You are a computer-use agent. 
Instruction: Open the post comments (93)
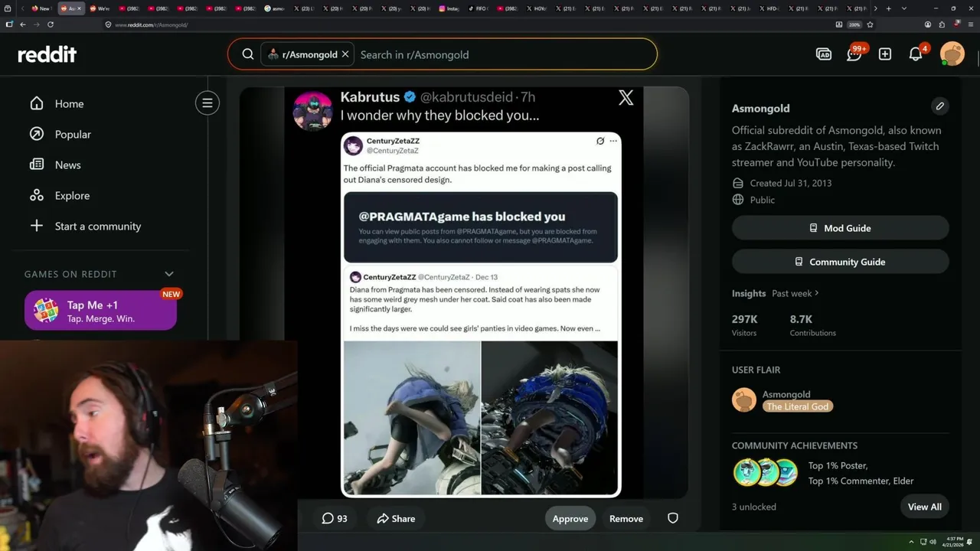click(x=335, y=518)
